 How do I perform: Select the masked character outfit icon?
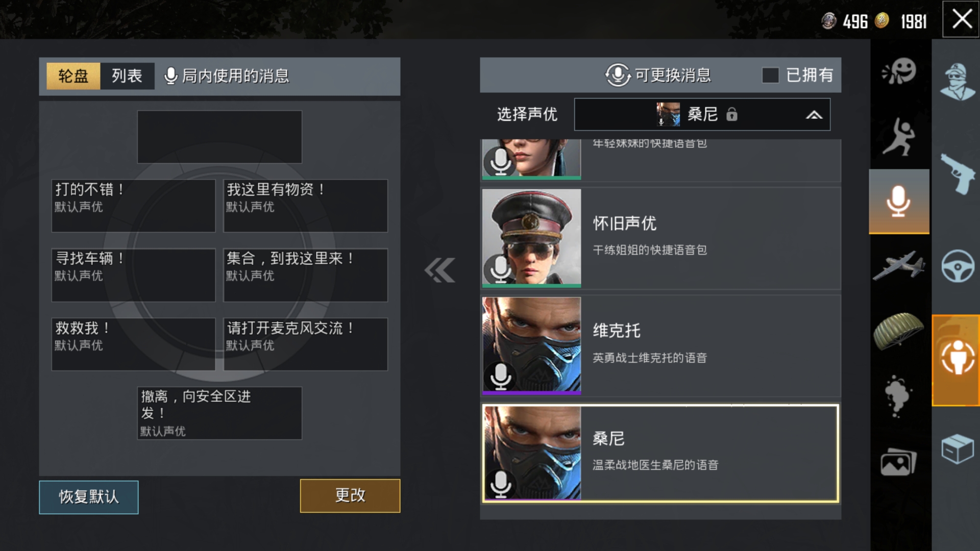[958, 82]
